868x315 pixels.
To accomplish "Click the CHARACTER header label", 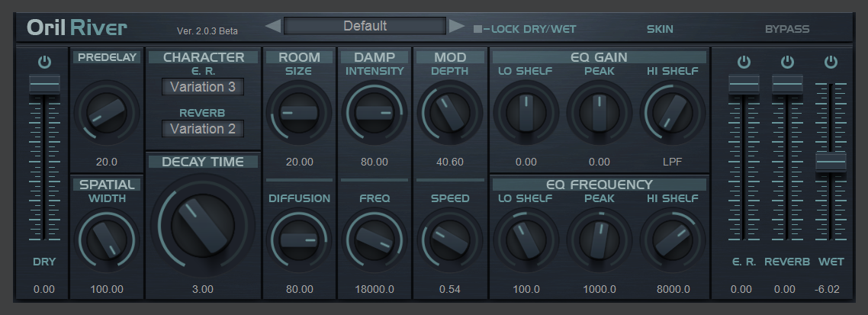I will click(203, 57).
